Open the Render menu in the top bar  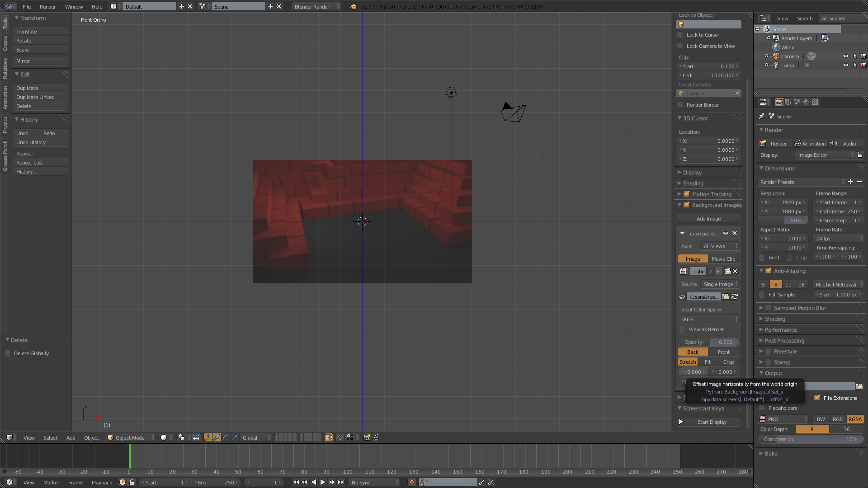(x=47, y=7)
